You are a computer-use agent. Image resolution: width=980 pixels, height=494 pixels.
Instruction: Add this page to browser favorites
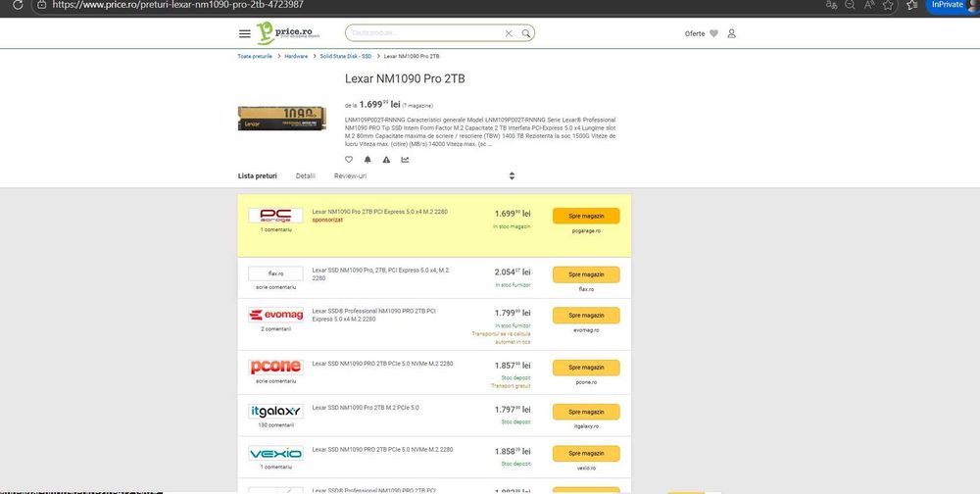888,4
